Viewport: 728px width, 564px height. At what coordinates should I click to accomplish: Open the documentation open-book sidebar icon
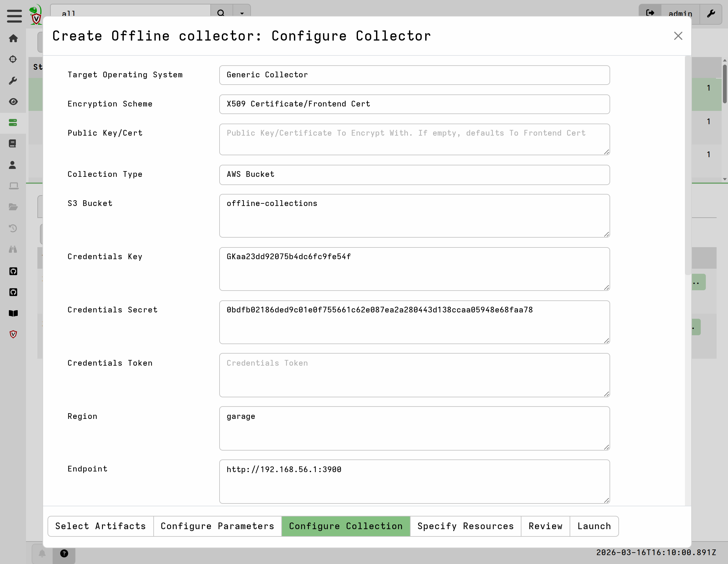pyautogui.click(x=13, y=313)
